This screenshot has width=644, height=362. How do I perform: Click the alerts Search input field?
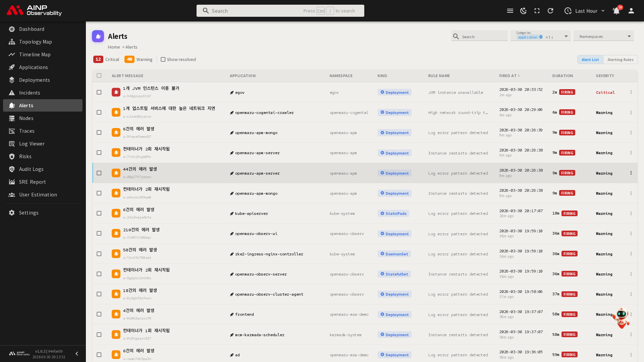click(x=483, y=37)
